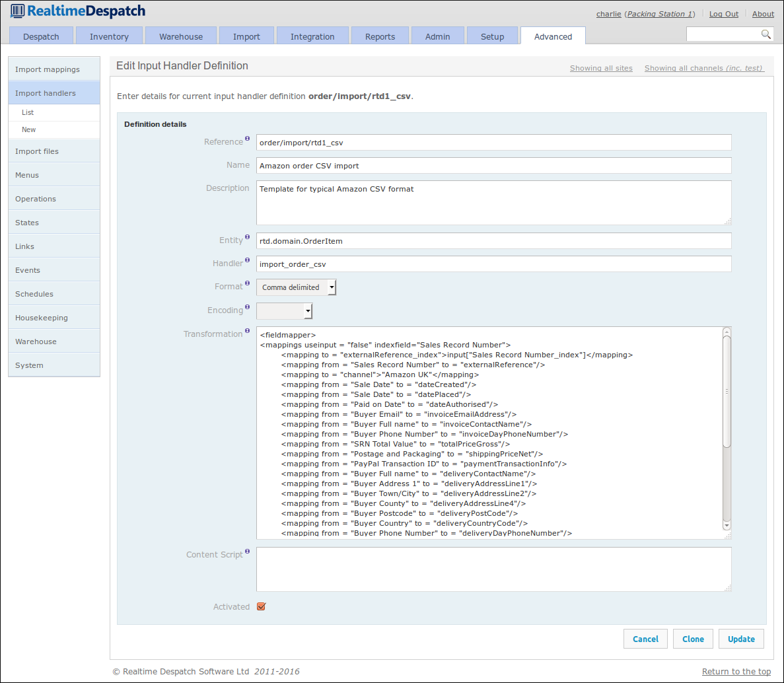Open Housekeeping in sidebar

coord(54,318)
